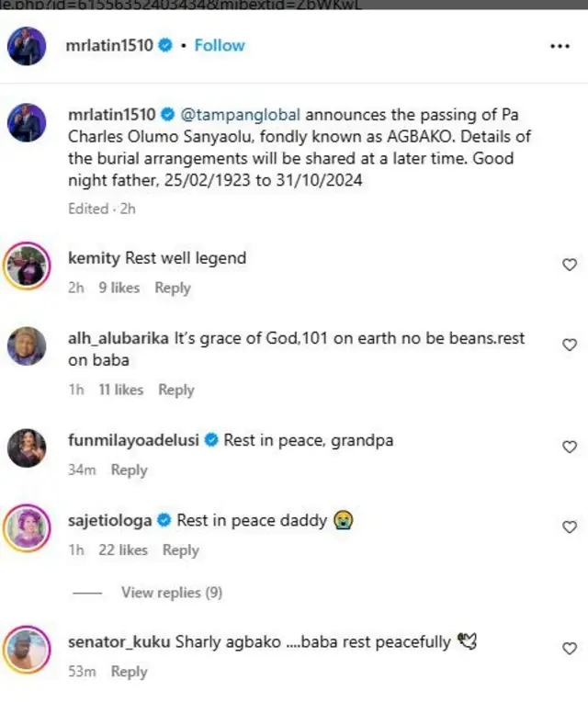
Task: Like kemity's comment with the heart
Action: pyautogui.click(x=569, y=265)
